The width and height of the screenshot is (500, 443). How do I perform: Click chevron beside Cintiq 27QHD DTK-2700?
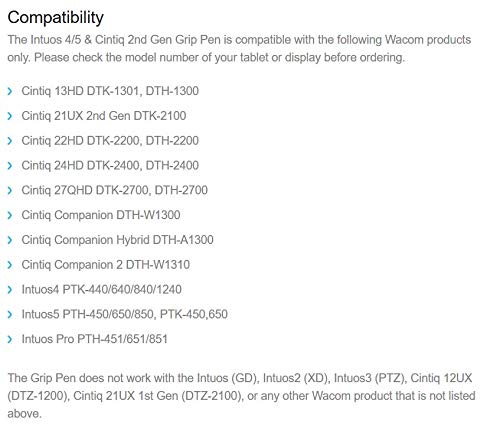10,190
